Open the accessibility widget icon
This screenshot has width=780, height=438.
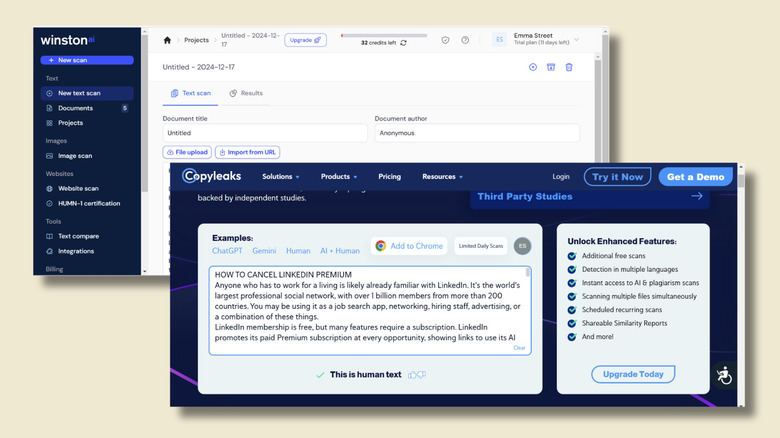click(x=724, y=375)
